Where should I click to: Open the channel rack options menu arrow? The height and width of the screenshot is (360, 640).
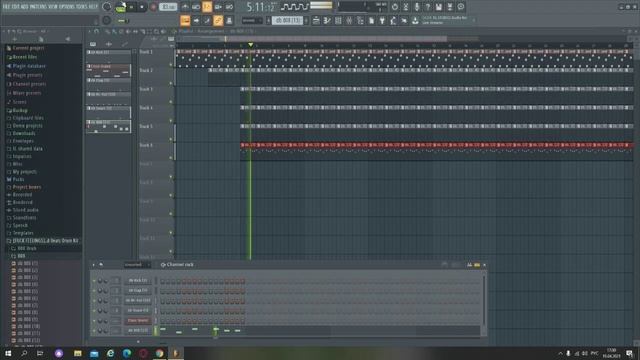pyautogui.click(x=93, y=265)
